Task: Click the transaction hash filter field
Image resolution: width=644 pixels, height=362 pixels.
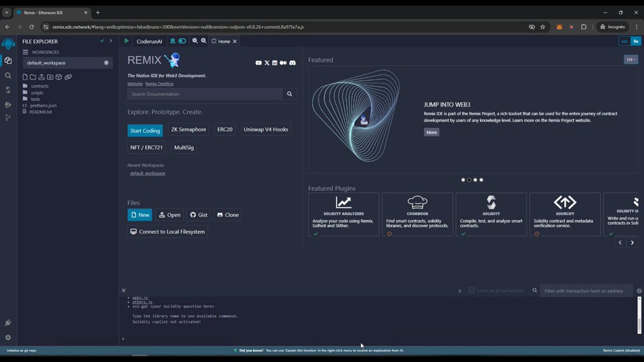Action: pos(587,291)
